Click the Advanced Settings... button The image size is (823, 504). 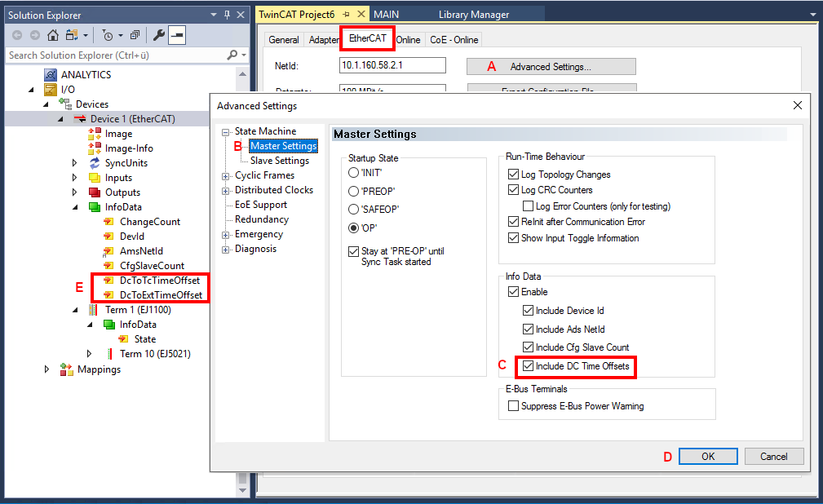click(551, 67)
